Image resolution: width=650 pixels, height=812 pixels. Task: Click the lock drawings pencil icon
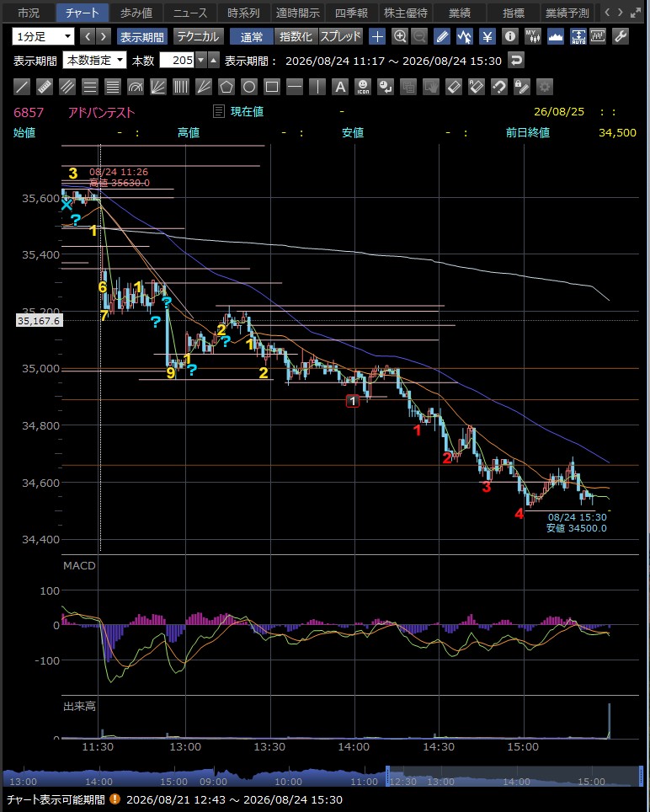coord(522,87)
